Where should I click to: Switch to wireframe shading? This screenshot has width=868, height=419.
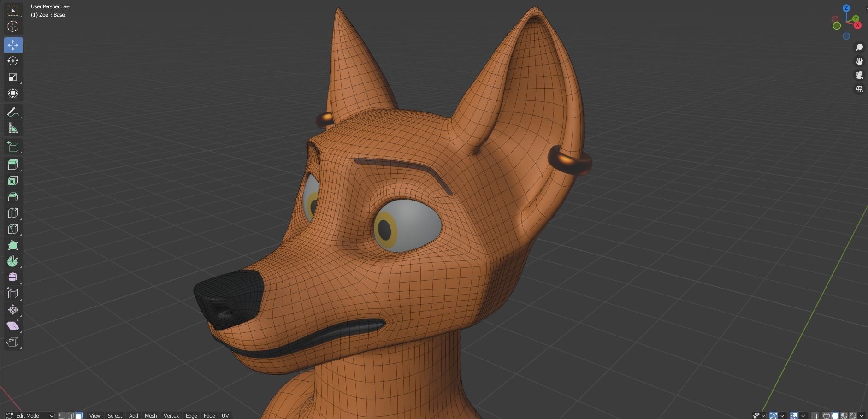click(x=827, y=415)
